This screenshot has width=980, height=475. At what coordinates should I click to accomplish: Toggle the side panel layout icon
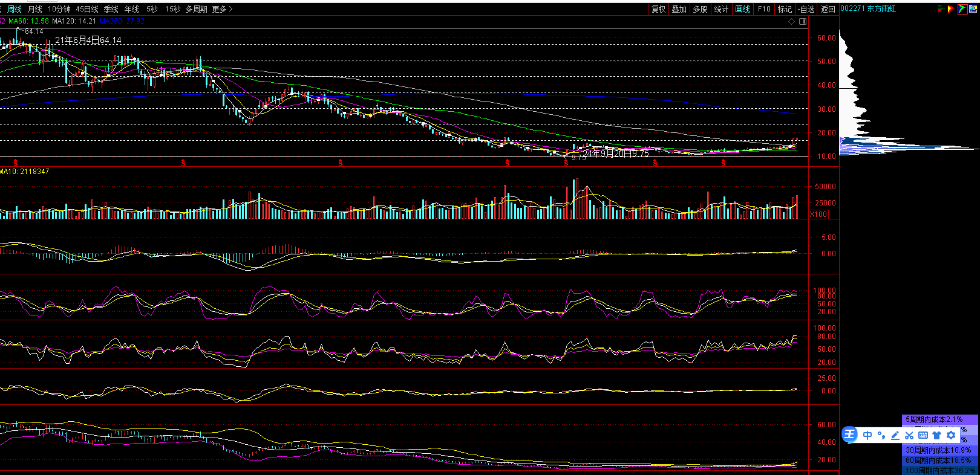(x=803, y=22)
